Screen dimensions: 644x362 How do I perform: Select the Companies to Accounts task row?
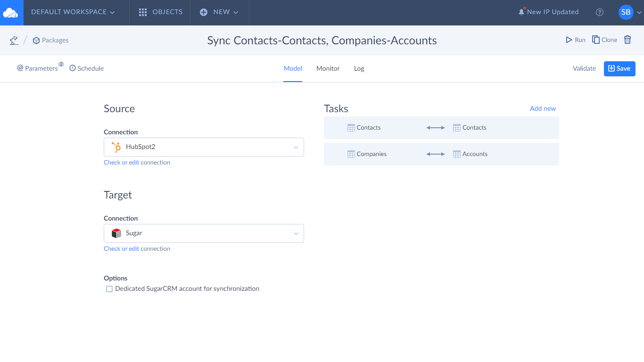pos(441,154)
